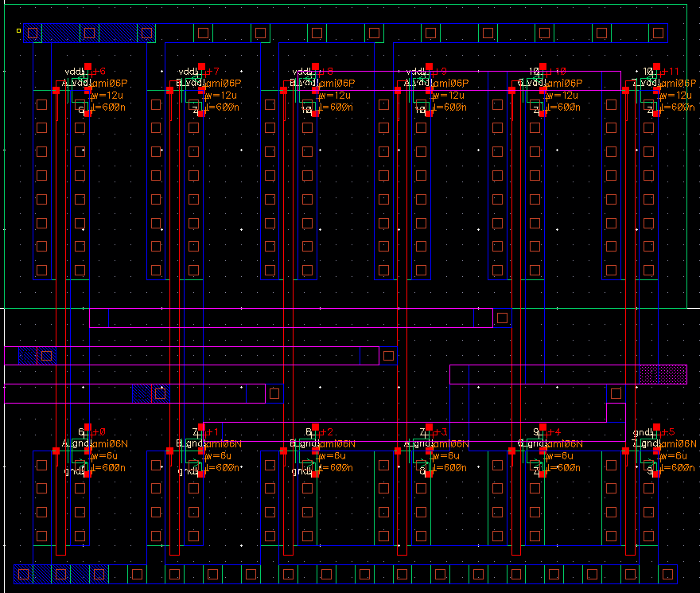Select the +0 NMOS instance label
Image resolution: width=700 pixels, height=593 pixels.
point(99,431)
